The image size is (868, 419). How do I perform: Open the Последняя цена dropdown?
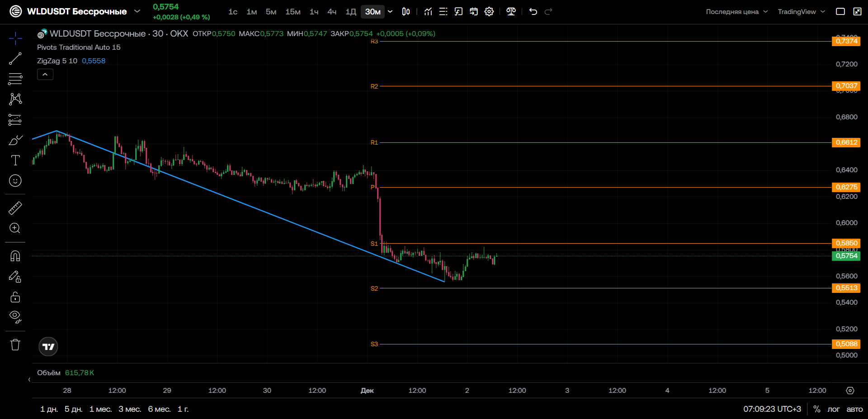pos(737,12)
